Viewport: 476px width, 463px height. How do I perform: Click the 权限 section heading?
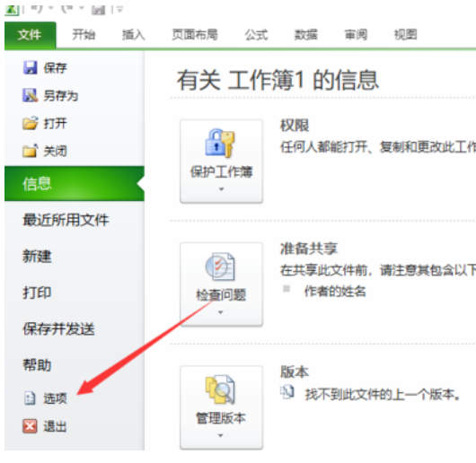pyautogui.click(x=295, y=126)
